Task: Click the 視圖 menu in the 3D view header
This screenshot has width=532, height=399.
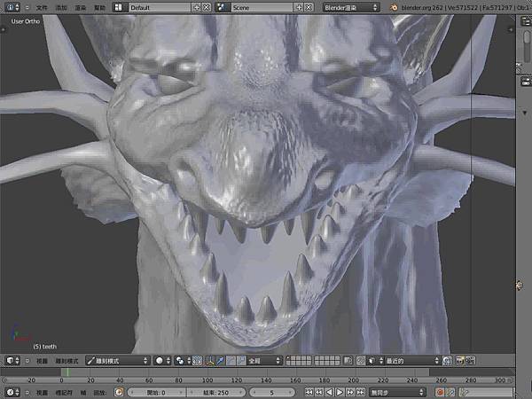Action: [42, 361]
